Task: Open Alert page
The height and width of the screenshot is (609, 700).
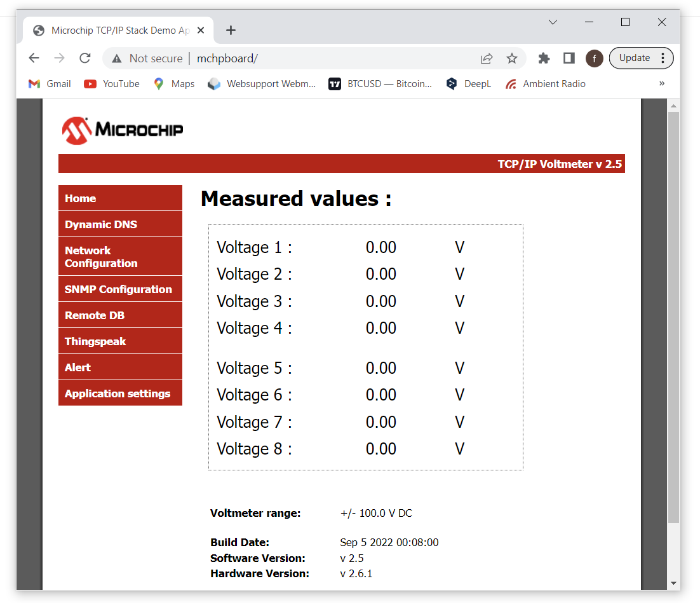Action: (x=120, y=367)
